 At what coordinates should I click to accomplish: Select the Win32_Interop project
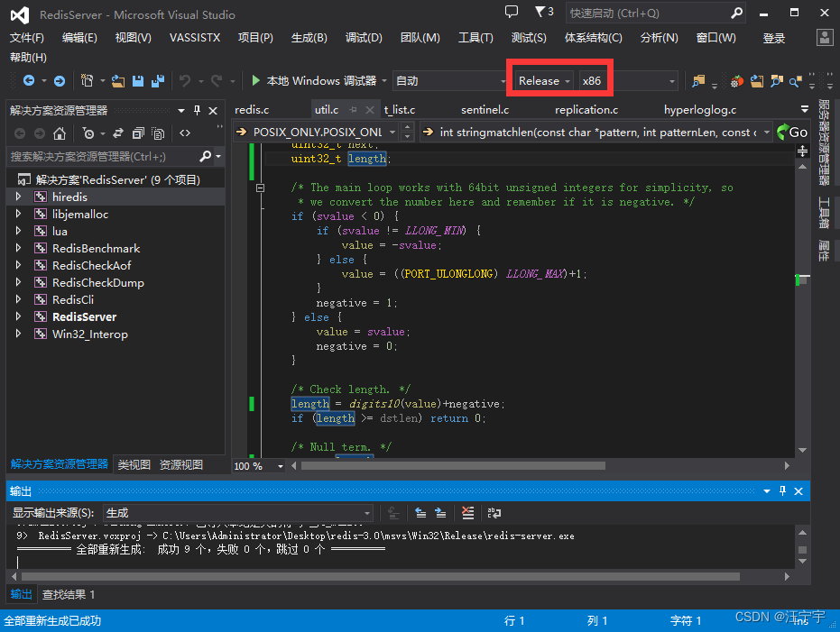click(x=90, y=334)
